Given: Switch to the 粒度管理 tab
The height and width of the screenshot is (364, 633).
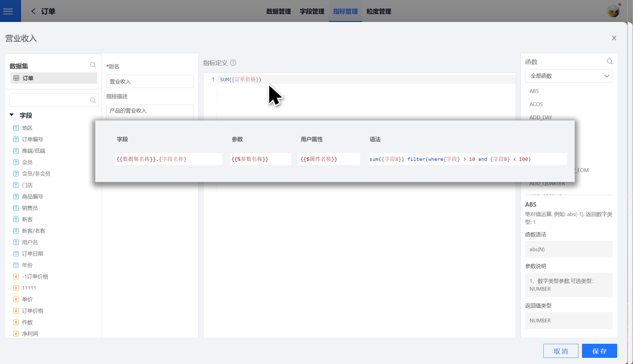Looking at the screenshot, I should point(378,11).
